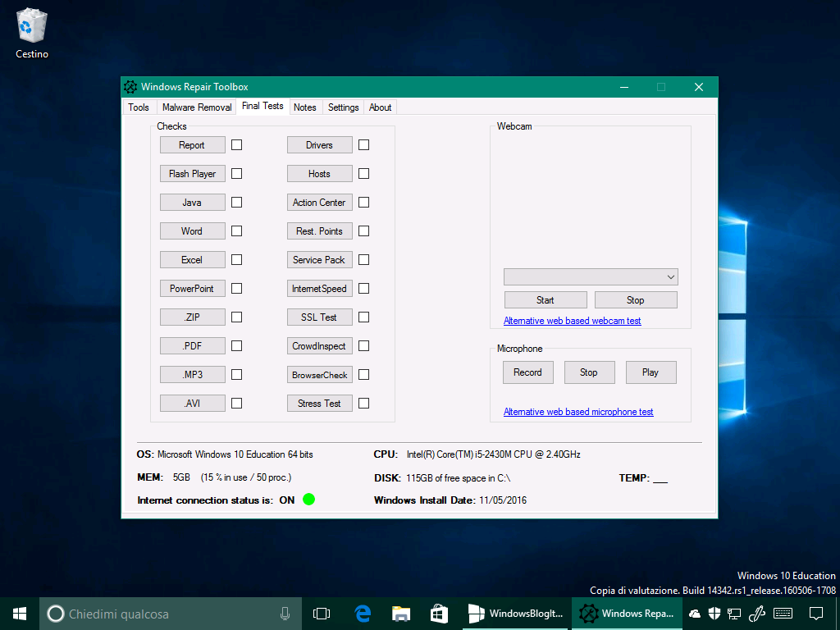Go to the Notes tab
This screenshot has height=630, width=840.
pos(305,107)
